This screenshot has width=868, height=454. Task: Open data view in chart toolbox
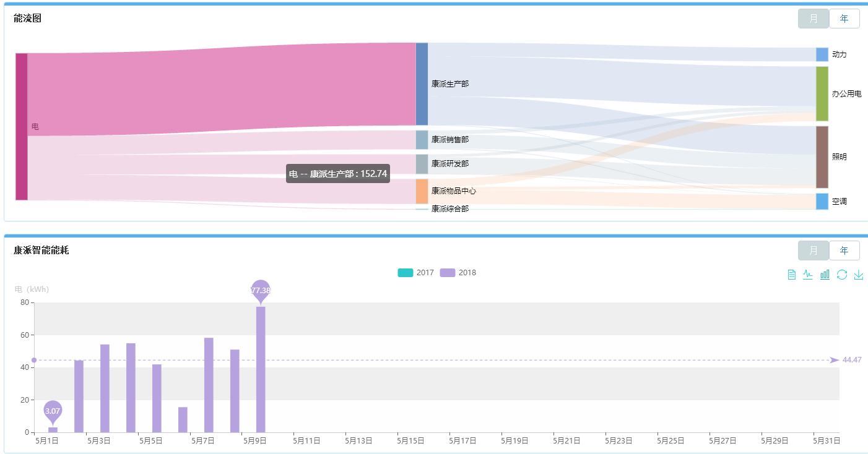pos(791,275)
